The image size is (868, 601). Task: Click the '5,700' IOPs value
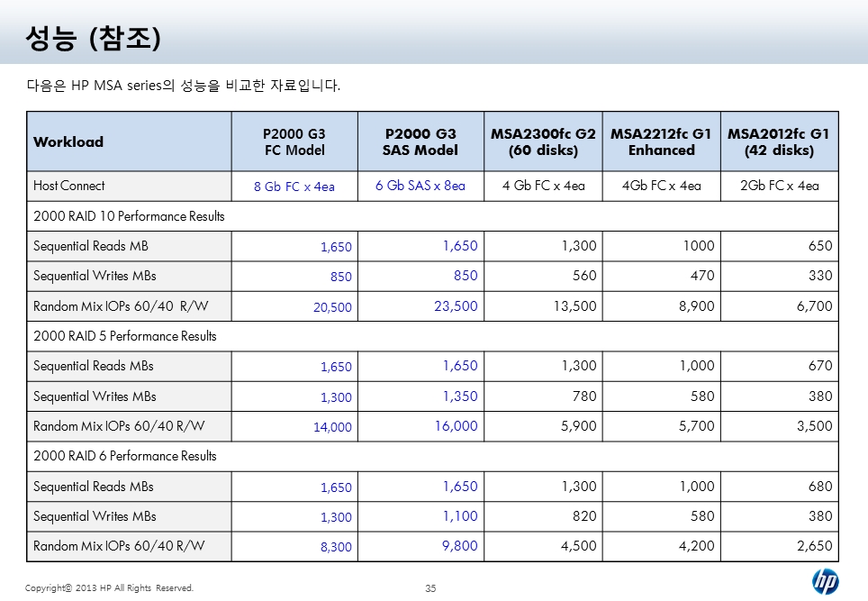click(696, 426)
